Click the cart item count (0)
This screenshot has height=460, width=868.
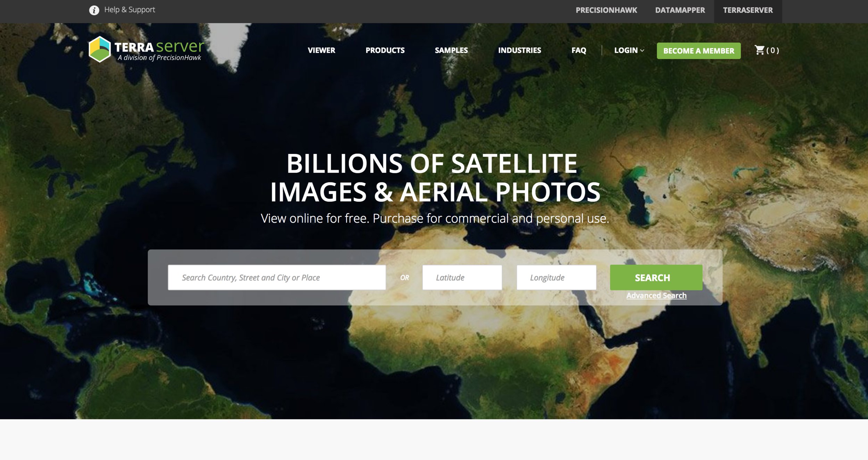pyautogui.click(x=773, y=50)
